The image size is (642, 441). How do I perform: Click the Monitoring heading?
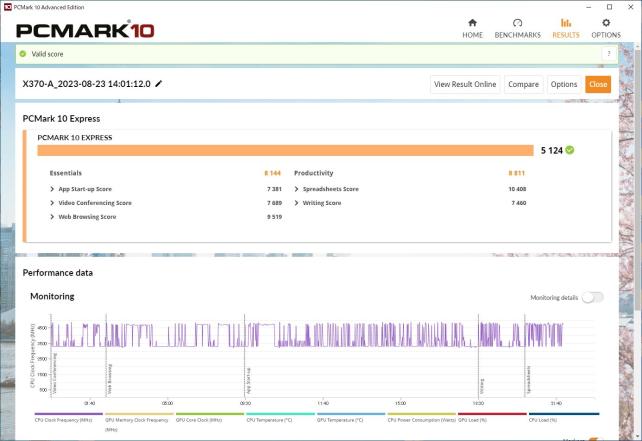(52, 296)
